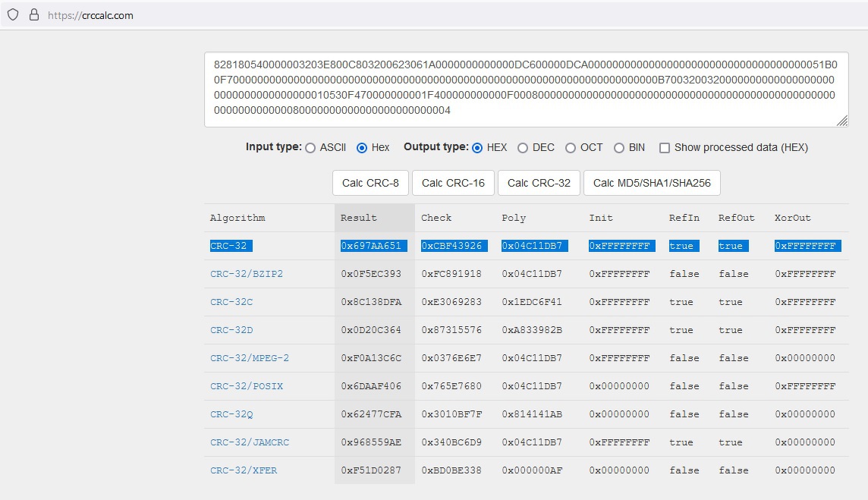
Task: Click the check value 0x765E7680
Action: 451,386
